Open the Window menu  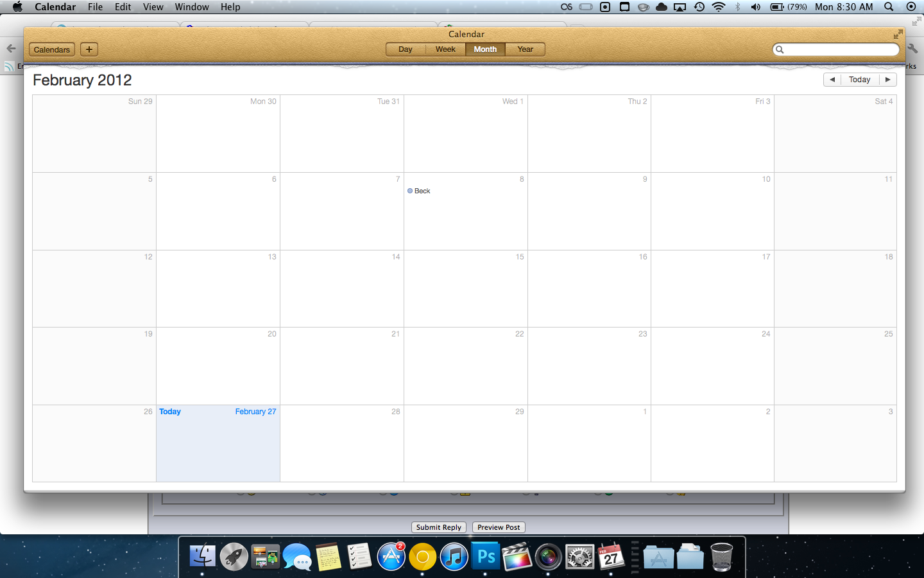192,7
